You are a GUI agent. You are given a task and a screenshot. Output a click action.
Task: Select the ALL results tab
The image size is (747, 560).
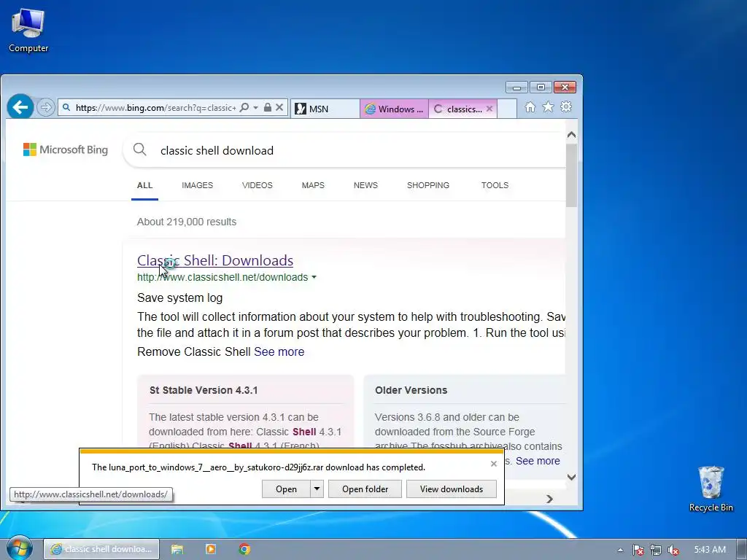pyautogui.click(x=145, y=186)
